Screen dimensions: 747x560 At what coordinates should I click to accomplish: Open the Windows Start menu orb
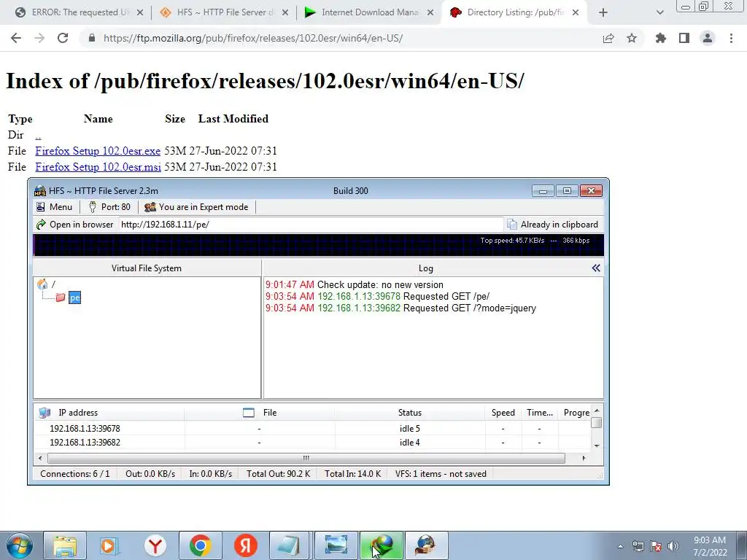pos(18,545)
